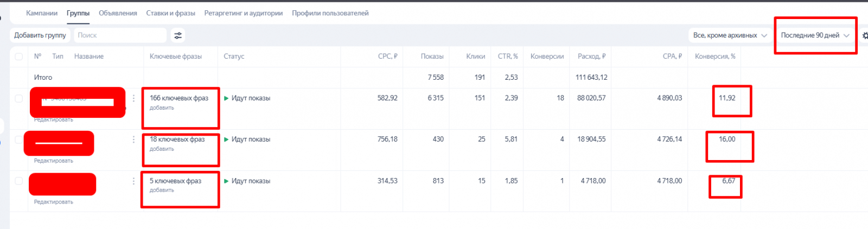Open three-dot menu for 166 ключевых фраз group
The width and height of the screenshot is (868, 229).
pos(133,98)
